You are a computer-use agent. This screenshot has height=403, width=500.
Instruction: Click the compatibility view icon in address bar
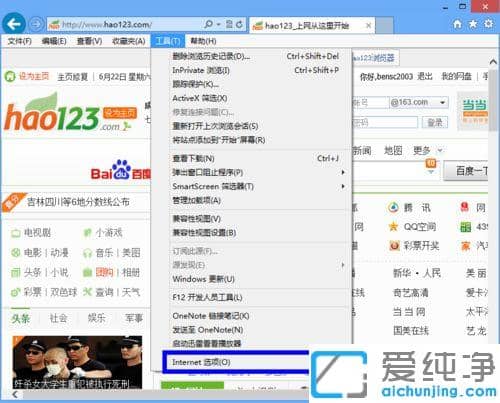[229, 24]
